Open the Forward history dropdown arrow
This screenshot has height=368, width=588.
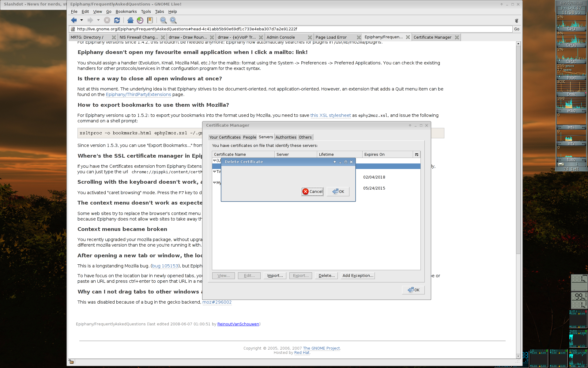click(x=98, y=20)
